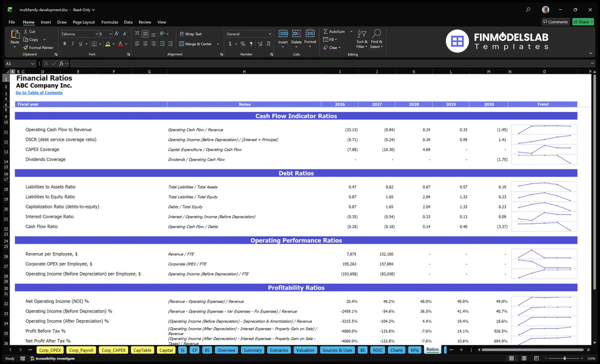Open Valuation sheet tab
This screenshot has height=364, width=600.
(x=305, y=350)
